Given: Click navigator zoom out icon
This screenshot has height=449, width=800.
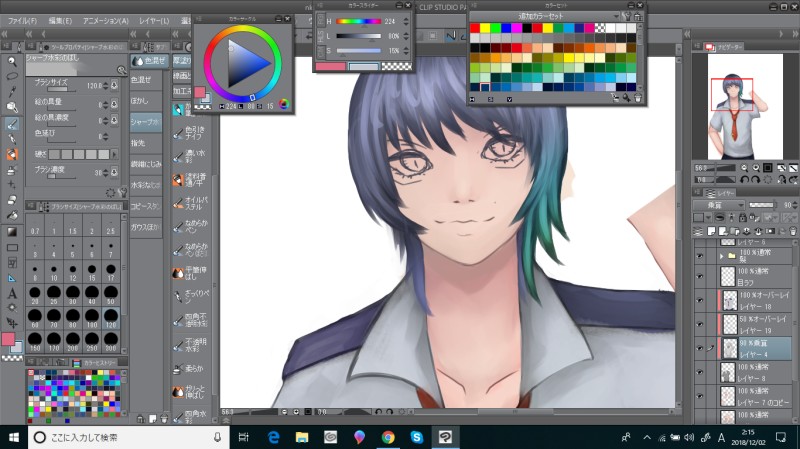Looking at the screenshot, I should (x=744, y=168).
